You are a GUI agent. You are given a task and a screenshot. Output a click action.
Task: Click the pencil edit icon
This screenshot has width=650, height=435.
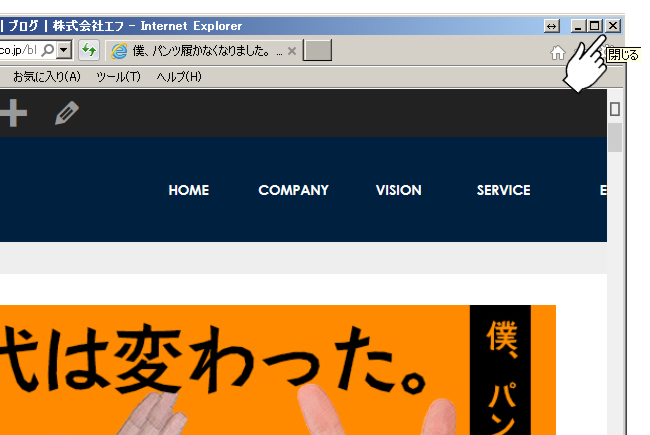(66, 114)
